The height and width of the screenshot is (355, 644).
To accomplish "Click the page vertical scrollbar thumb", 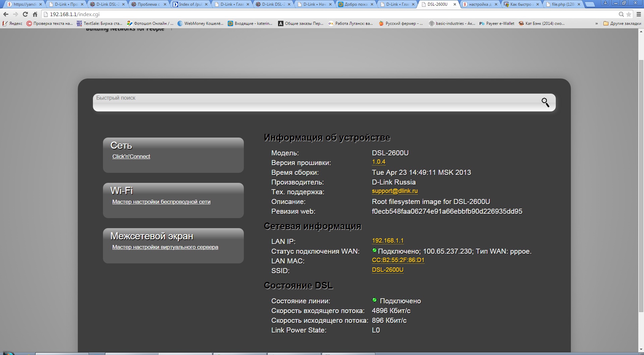I will 641,186.
